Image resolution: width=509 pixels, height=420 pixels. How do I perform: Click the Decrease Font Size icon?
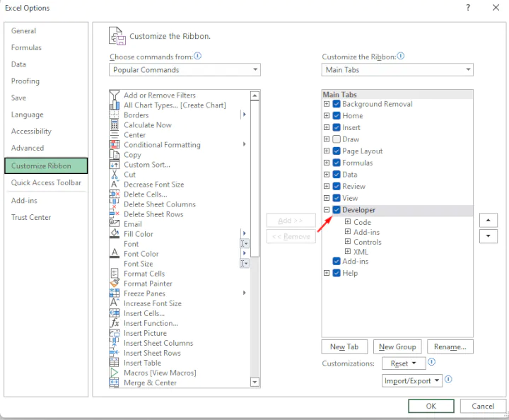115,185
